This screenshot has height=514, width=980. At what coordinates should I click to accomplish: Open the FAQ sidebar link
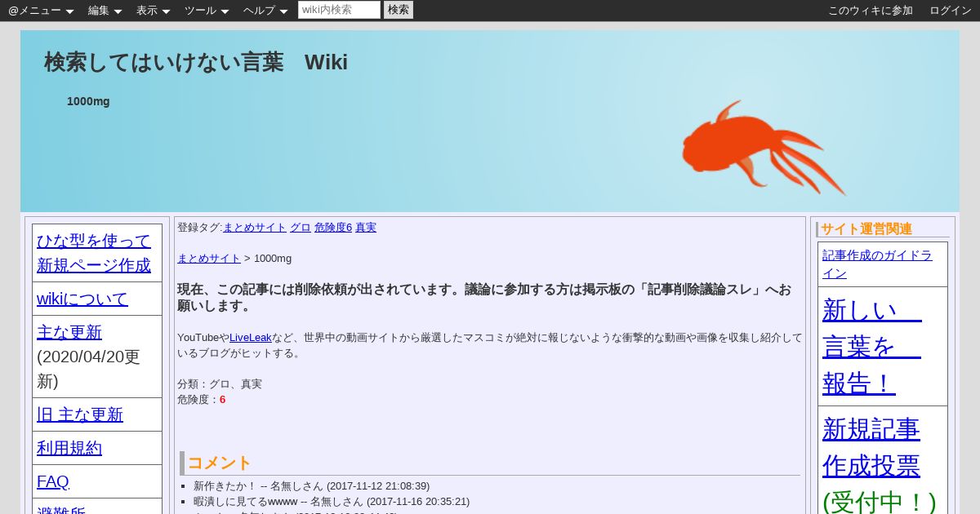click(x=53, y=481)
